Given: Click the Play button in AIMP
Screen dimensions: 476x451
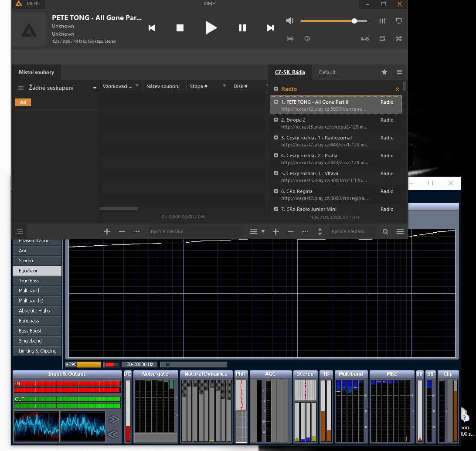Looking at the screenshot, I should click(211, 27).
